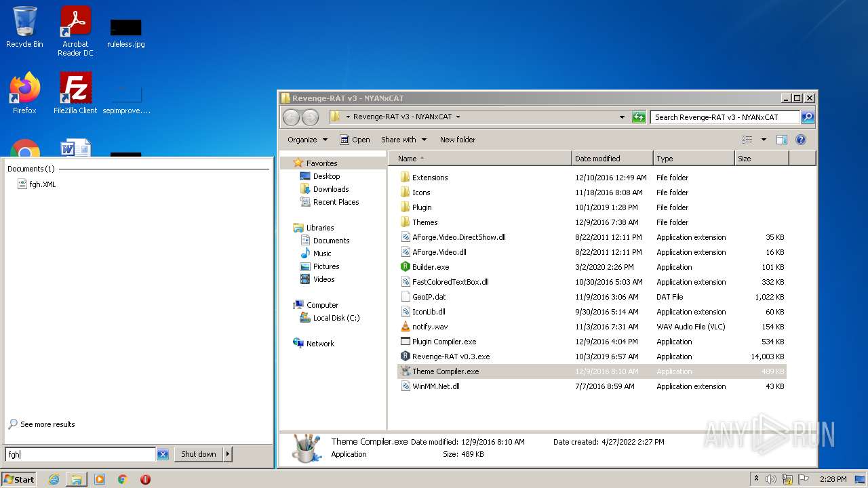Select Computer in navigation pane
Screen dimensions: 868x488
315,305
